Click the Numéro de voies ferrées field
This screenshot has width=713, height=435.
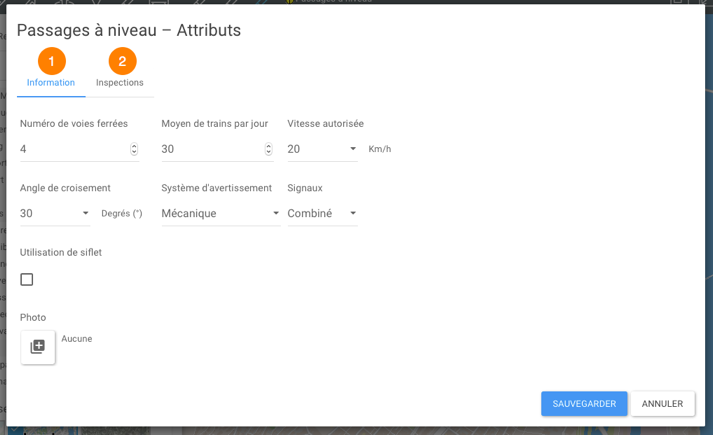[80, 149]
